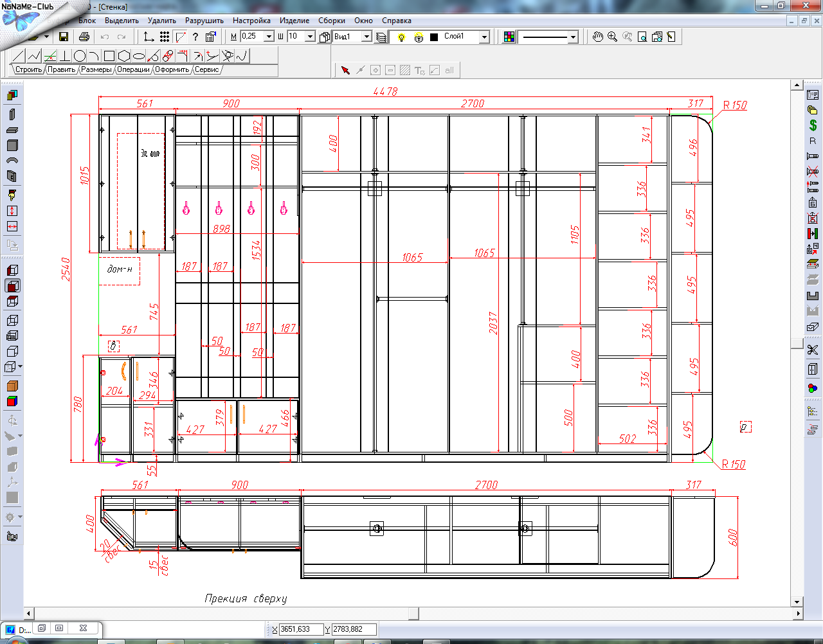Switch to the Оформить tab
This screenshot has height=644, width=823.
172,69
